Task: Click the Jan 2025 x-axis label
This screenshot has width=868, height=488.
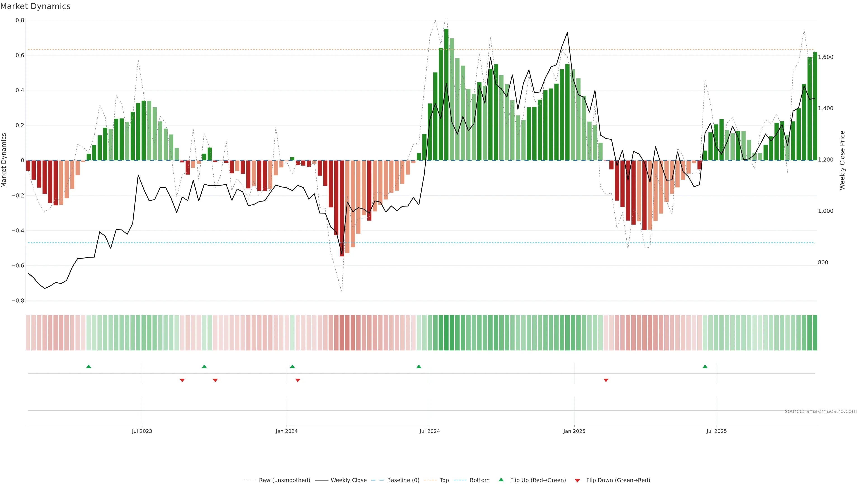Action: click(x=574, y=431)
